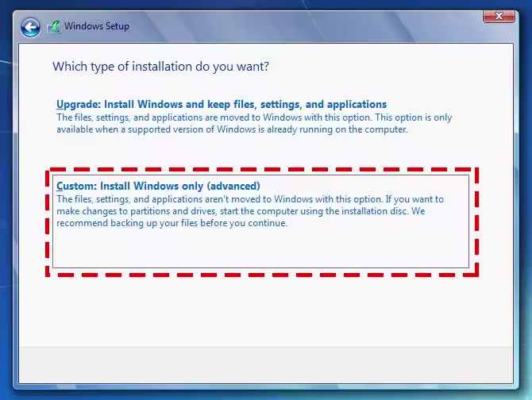
Task: Click the underlined 'U' in Upgrade
Action: (x=60, y=104)
